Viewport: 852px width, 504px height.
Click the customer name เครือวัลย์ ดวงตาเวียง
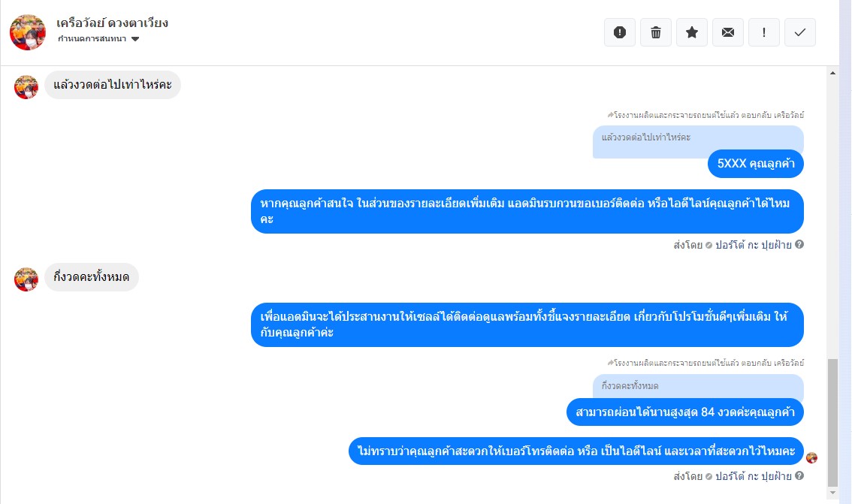pyautogui.click(x=113, y=23)
